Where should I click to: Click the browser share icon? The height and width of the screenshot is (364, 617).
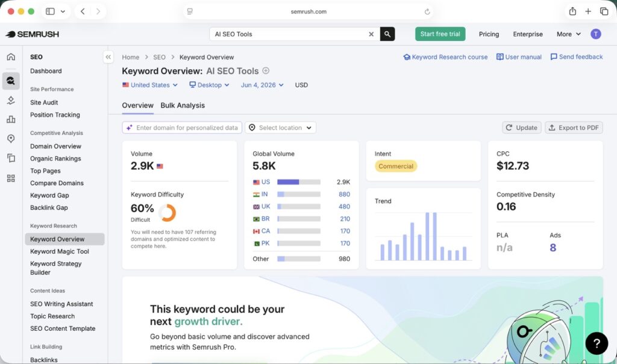[572, 11]
